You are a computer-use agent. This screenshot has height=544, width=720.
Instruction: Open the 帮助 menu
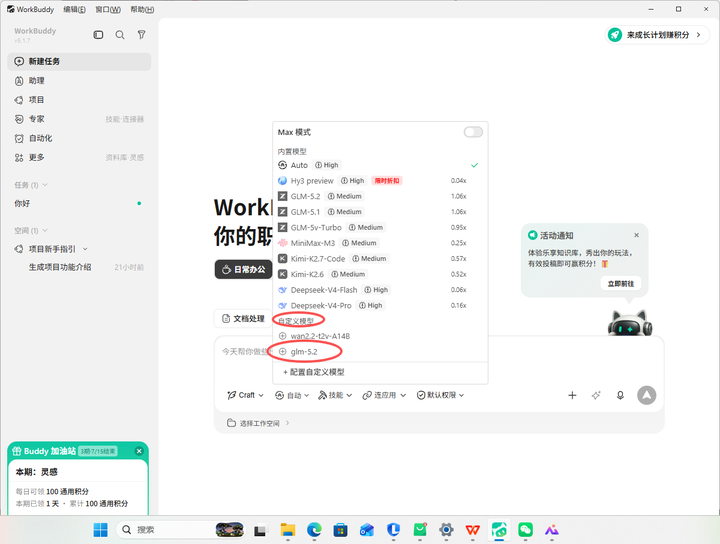pos(142,9)
